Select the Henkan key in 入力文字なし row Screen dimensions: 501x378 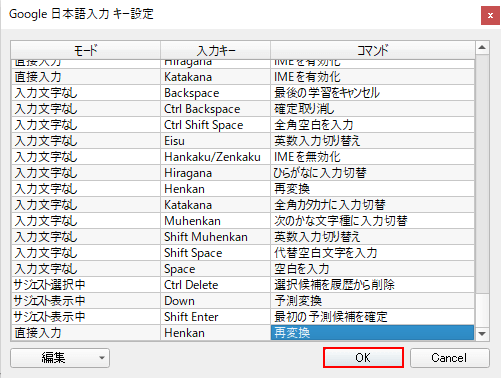click(216, 189)
